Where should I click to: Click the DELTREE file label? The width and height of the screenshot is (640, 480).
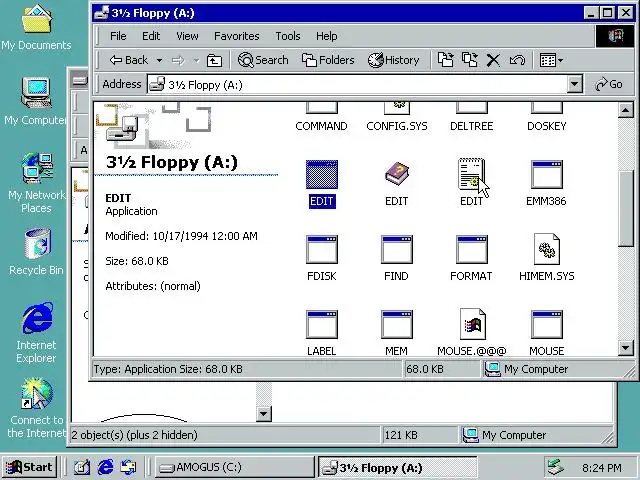pyautogui.click(x=471, y=126)
